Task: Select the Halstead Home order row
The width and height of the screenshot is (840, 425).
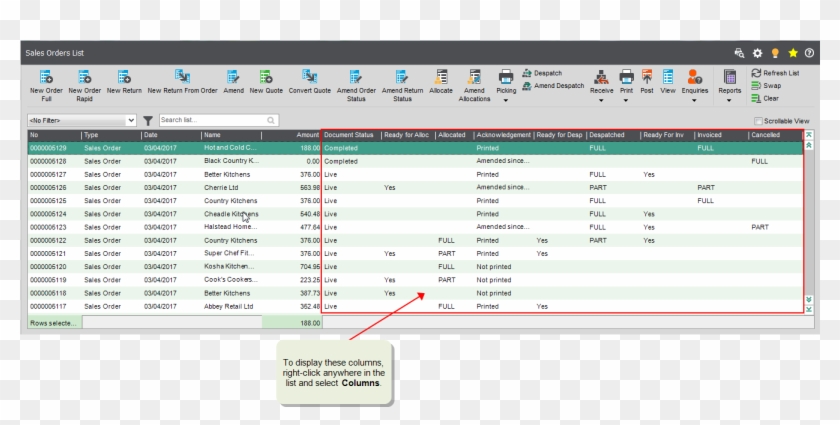Action: [415, 227]
